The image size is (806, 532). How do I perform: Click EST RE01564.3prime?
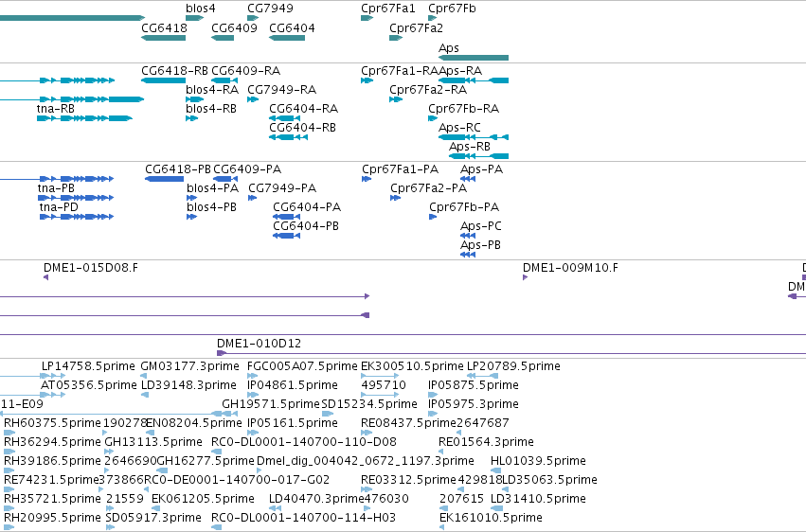click(x=441, y=452)
